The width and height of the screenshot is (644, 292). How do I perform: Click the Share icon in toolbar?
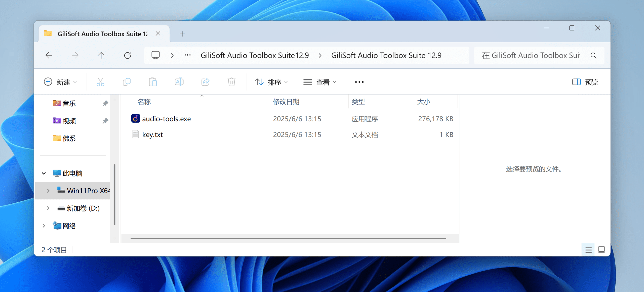205,82
